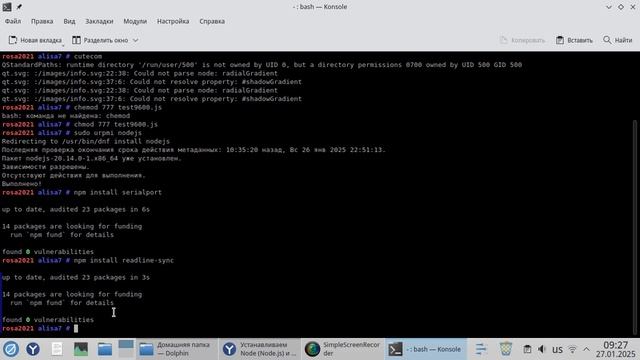The image size is (640, 360).
Task: Open the volume speaker tray icon
Action: [542, 349]
